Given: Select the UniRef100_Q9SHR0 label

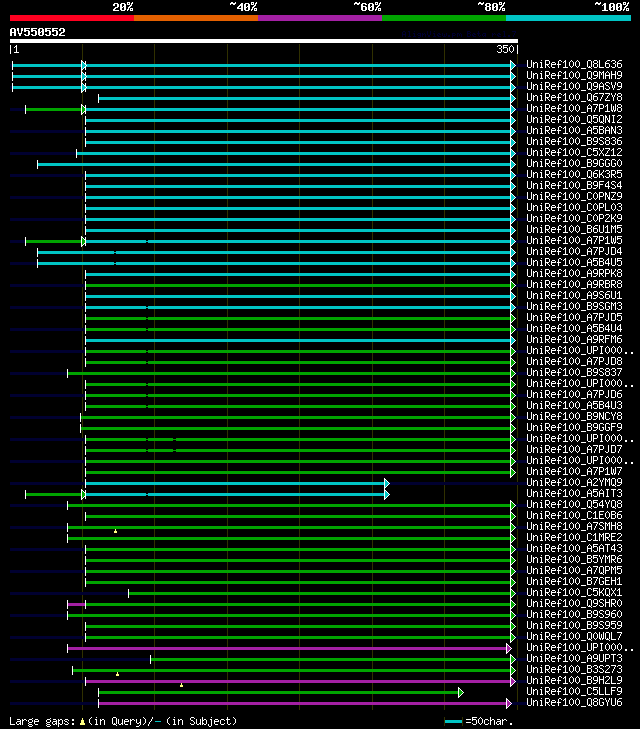Looking at the screenshot, I should [574, 603].
